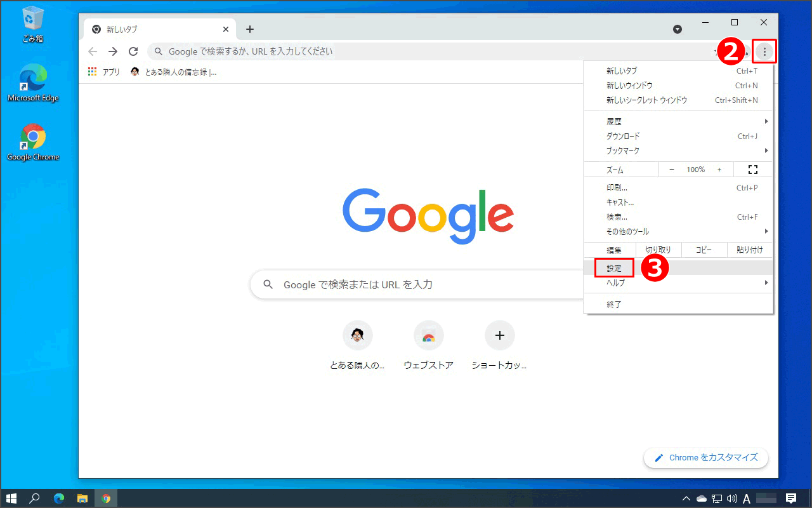Open volume speaker tray icon

(732, 498)
